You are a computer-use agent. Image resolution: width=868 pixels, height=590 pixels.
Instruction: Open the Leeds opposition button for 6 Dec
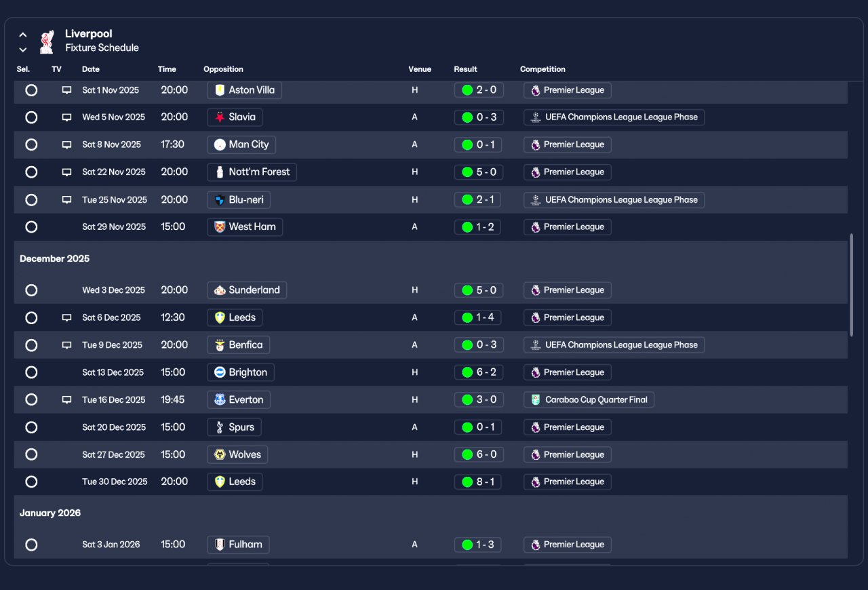point(235,317)
